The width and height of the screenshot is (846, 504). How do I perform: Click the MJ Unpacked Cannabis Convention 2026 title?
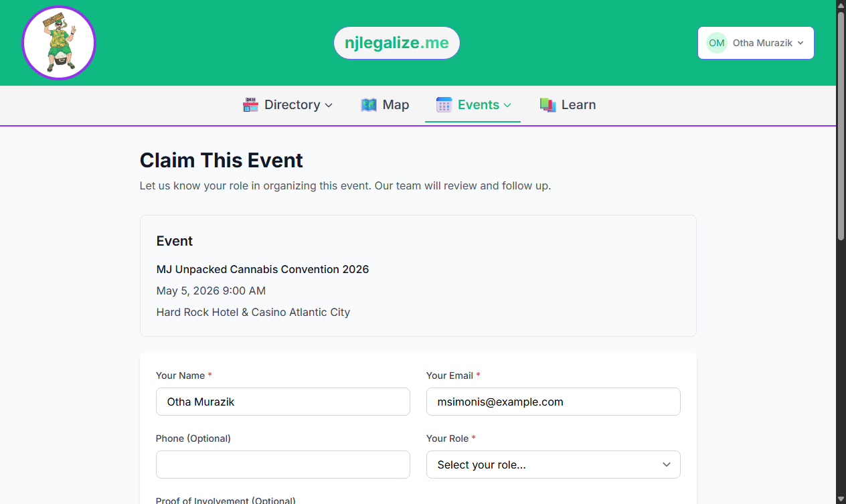click(x=262, y=269)
